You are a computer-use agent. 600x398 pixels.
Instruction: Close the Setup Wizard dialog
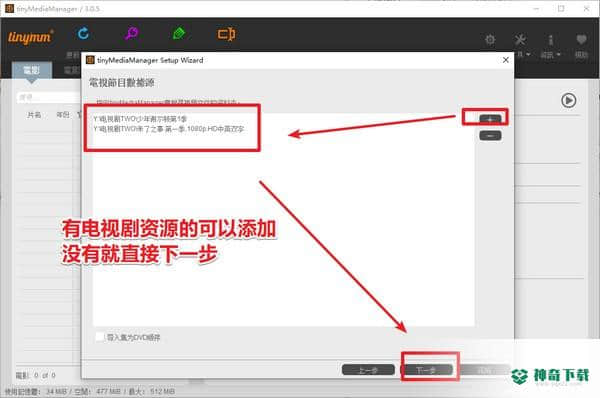505,60
